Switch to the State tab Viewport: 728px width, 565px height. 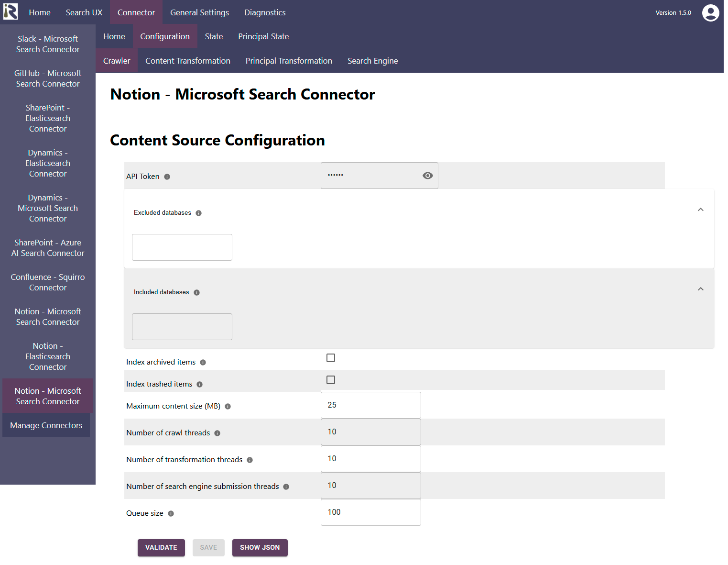pyautogui.click(x=214, y=36)
